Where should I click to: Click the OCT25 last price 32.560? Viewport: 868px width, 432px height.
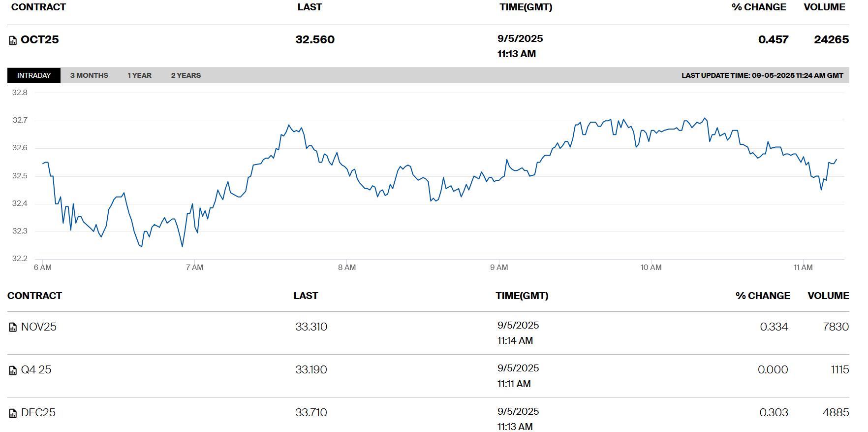click(315, 39)
